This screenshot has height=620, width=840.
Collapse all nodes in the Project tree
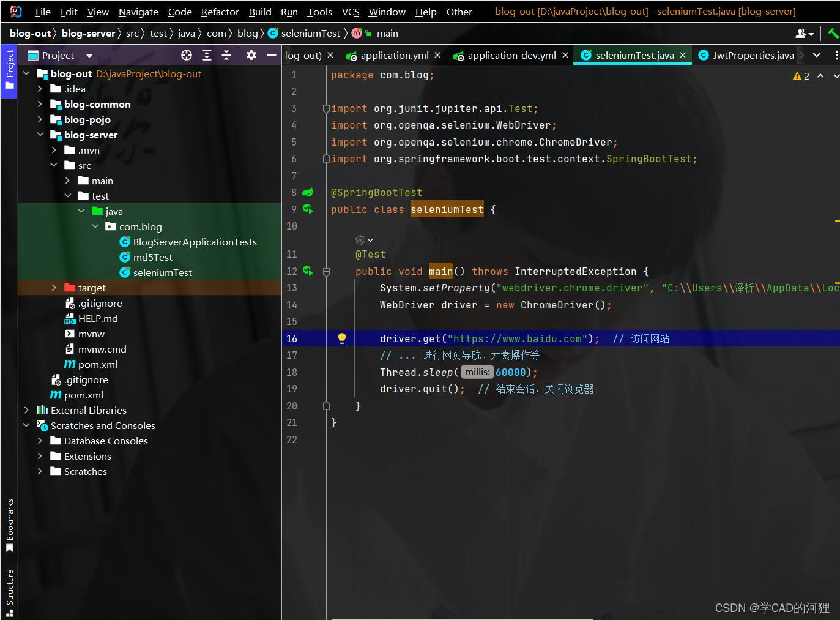tap(226, 55)
